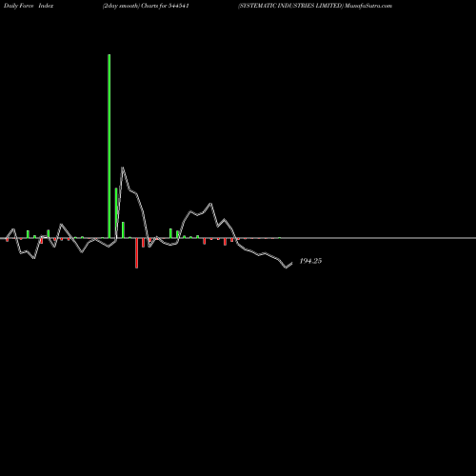
Task: Click the tallest green force index bar
Action: pos(109,146)
